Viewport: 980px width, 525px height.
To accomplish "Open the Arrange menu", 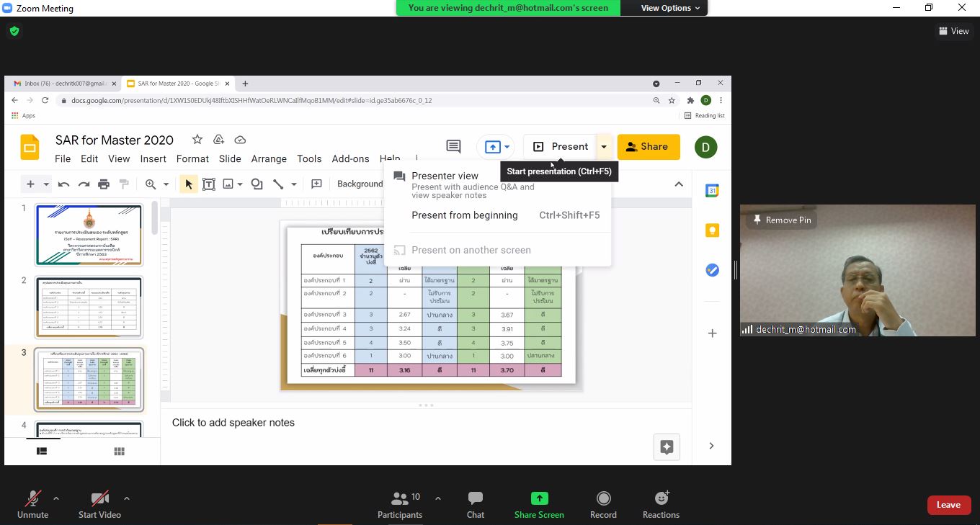I will (269, 158).
